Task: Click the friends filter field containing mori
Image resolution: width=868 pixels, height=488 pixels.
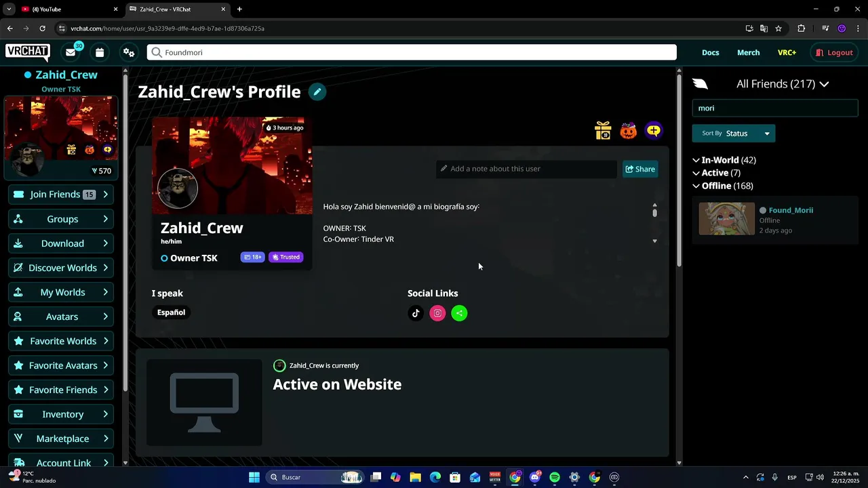Action: pyautogui.click(x=775, y=108)
